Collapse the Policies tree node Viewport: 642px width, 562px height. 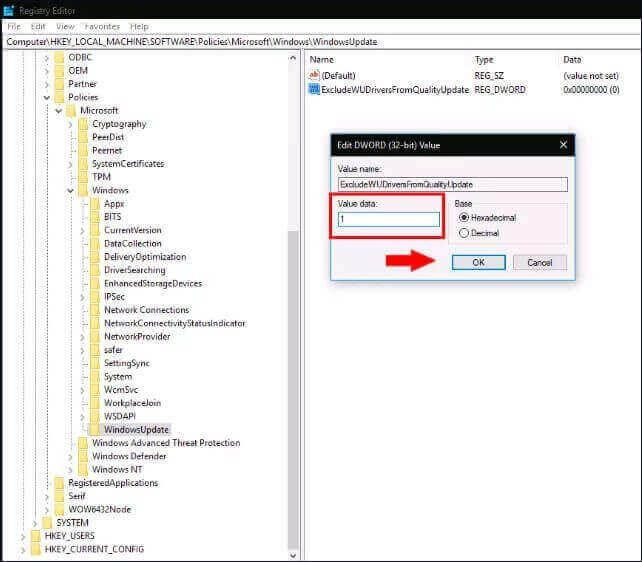tap(46, 97)
